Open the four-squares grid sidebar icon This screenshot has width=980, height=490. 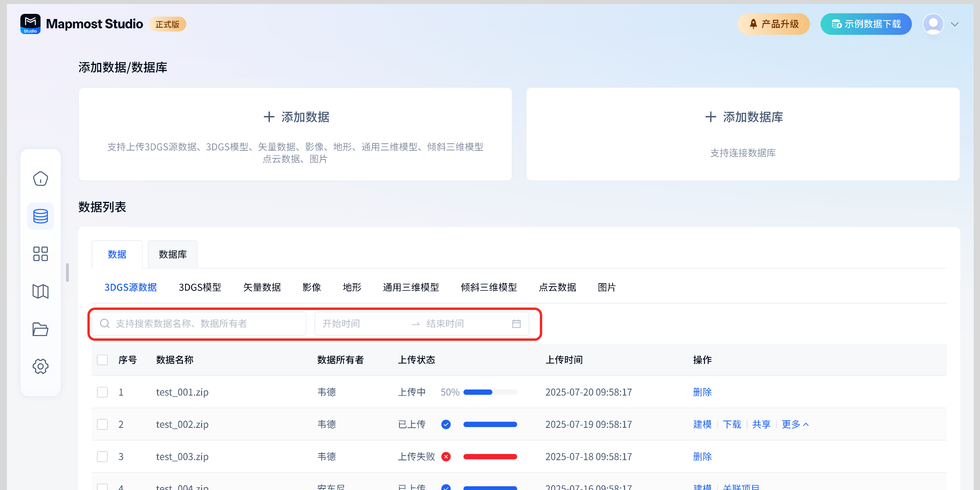[40, 254]
